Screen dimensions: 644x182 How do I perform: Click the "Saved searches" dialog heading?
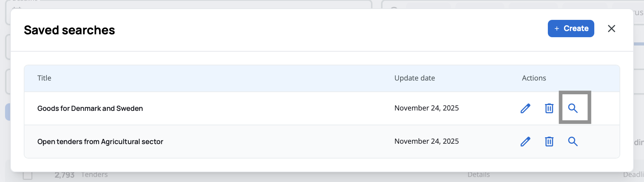pyautogui.click(x=70, y=30)
